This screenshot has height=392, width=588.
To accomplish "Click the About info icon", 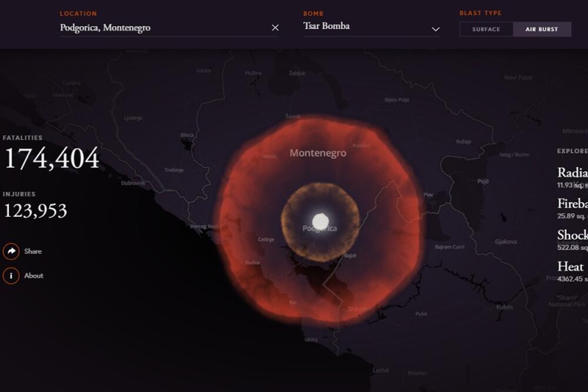I will coord(11,275).
